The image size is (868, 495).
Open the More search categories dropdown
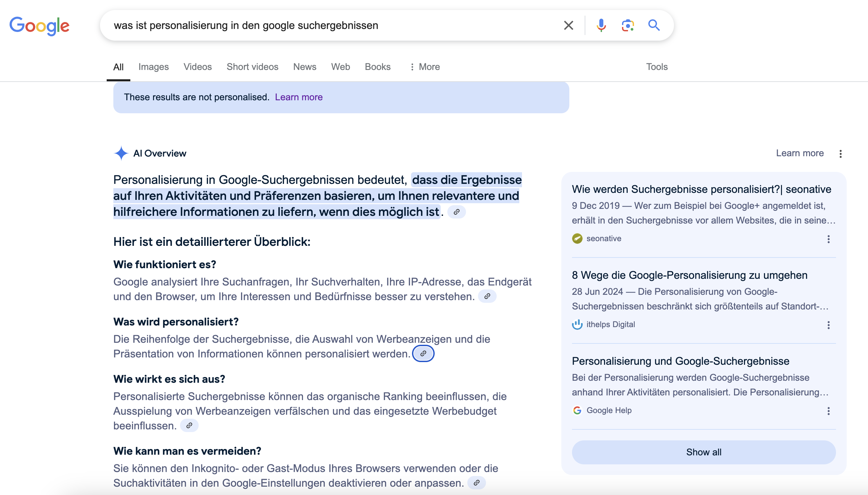click(x=425, y=67)
